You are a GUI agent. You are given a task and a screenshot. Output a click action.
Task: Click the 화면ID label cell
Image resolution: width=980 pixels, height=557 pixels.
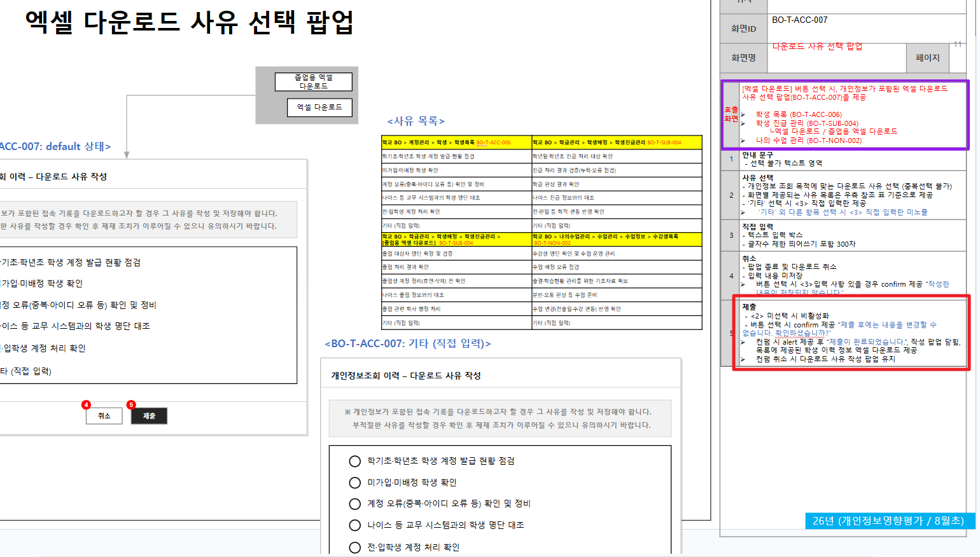(x=743, y=29)
